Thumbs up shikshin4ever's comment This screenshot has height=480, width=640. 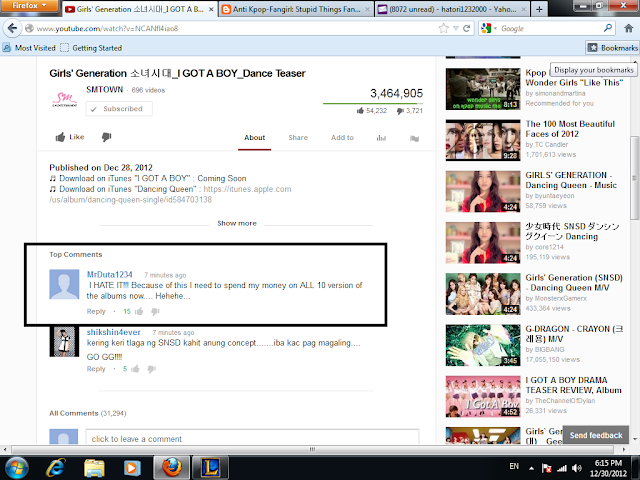pos(136,369)
